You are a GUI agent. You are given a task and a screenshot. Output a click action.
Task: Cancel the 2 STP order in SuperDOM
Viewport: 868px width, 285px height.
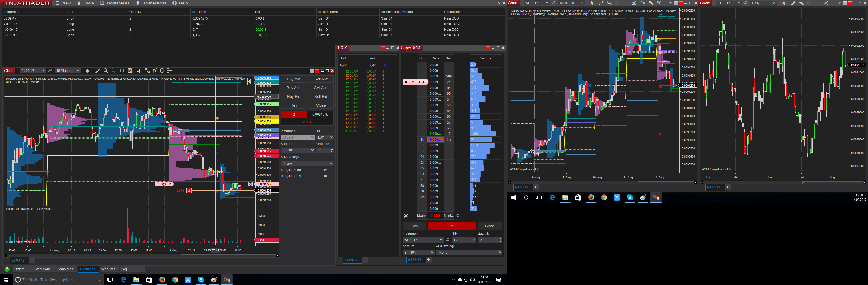tap(406, 82)
